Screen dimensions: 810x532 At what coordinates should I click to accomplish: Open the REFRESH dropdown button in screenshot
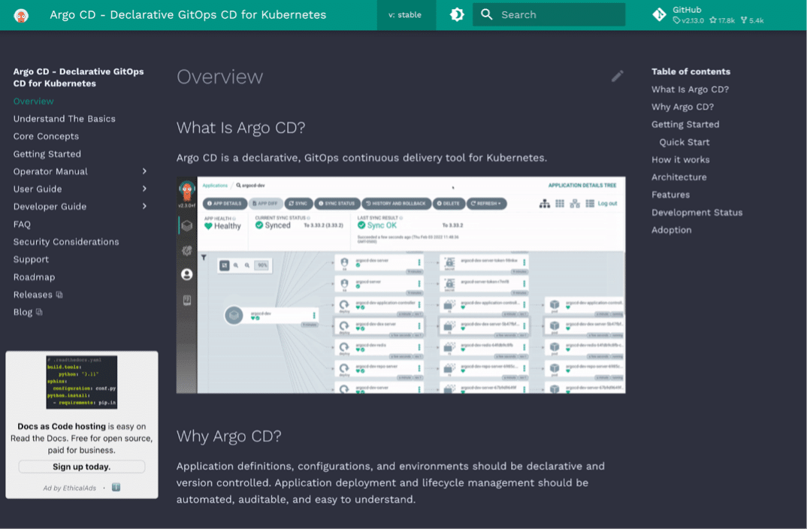pyautogui.click(x=488, y=204)
